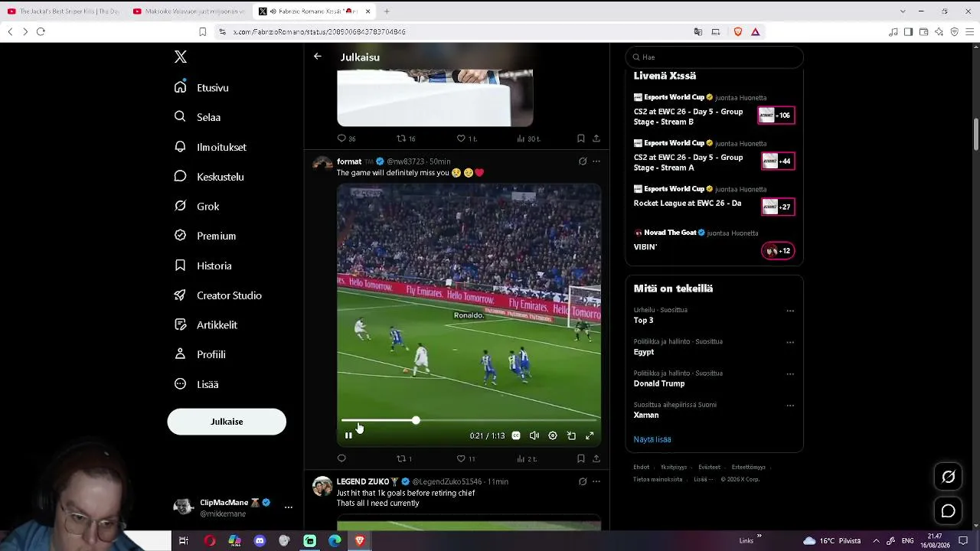
Task: Open the floating Grok button
Action: coord(948,477)
